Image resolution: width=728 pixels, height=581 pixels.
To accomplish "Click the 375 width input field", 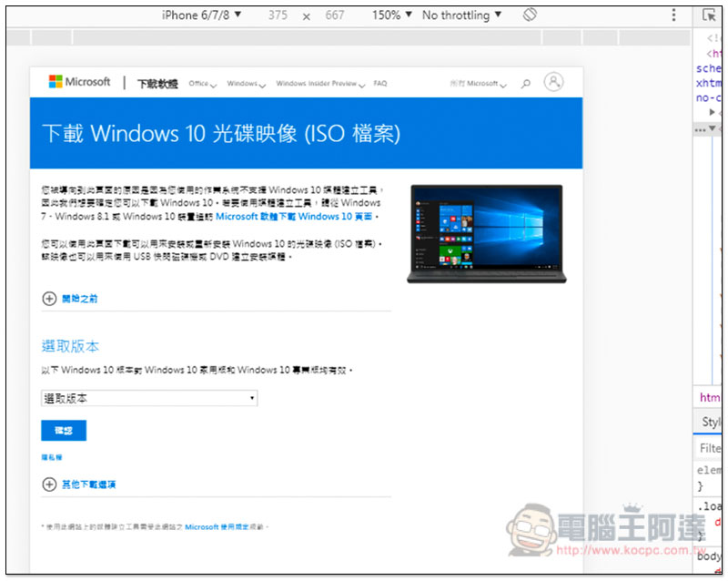I will pyautogui.click(x=278, y=15).
